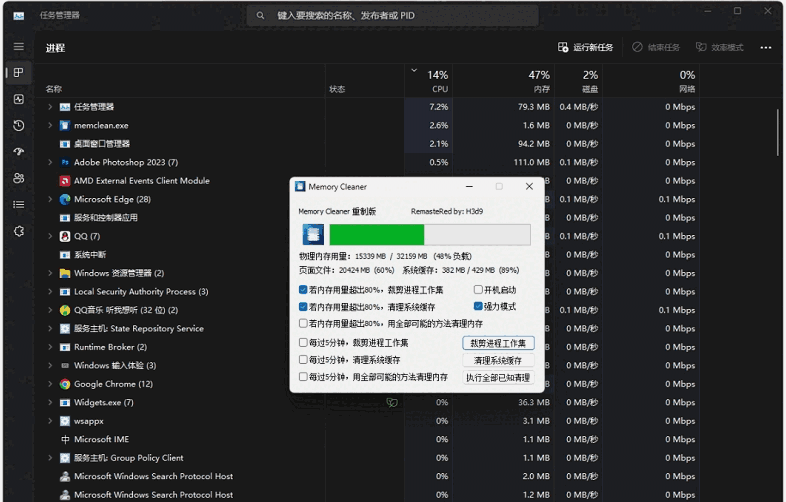
Task: Check 每过5分钟，清理系统缓存 option
Action: [304, 360]
